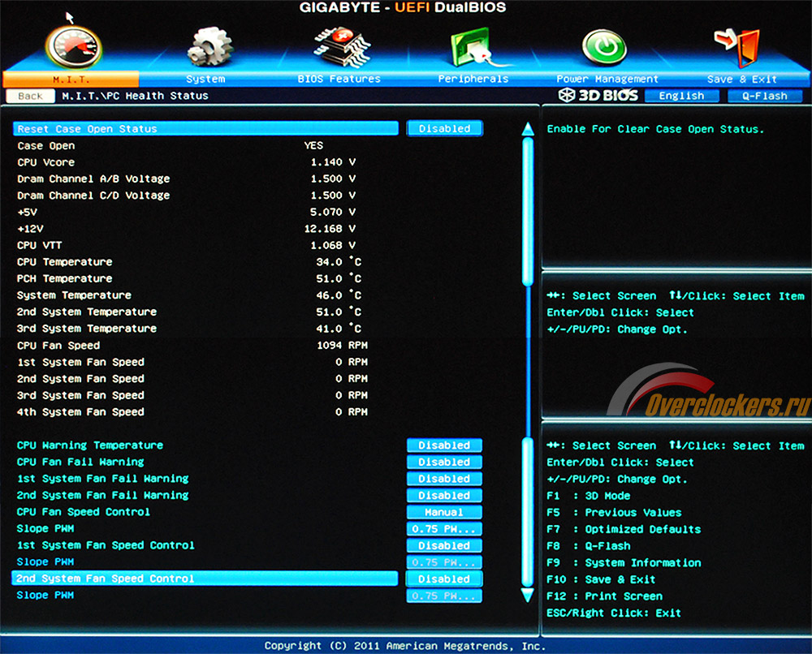This screenshot has height=654, width=812.
Task: Change 2nd System Fan Speed Control value
Action: coord(444,579)
